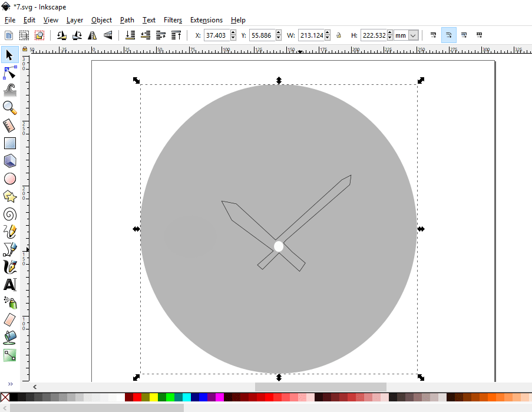Toggle scale stroke width with object

pos(433,35)
